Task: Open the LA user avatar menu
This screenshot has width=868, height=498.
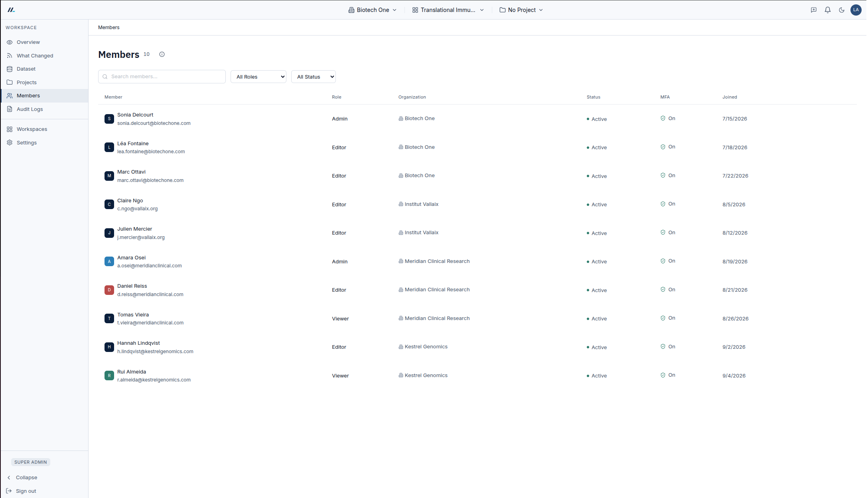Action: [x=856, y=10]
